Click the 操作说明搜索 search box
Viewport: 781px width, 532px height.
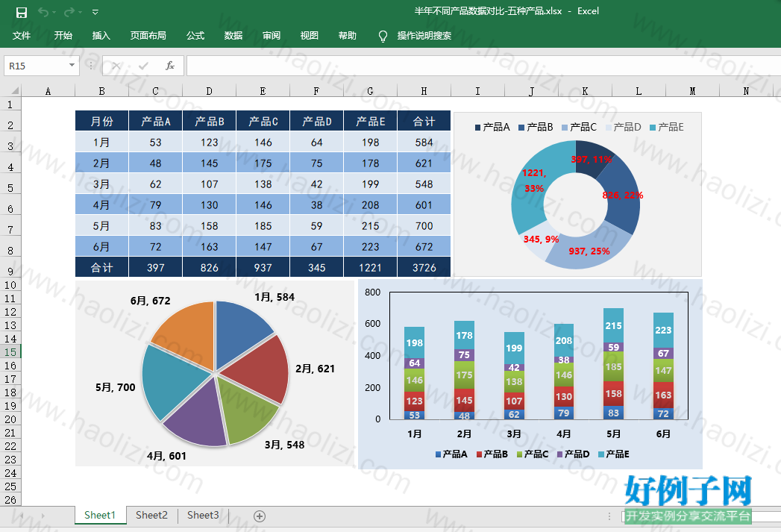424,35
